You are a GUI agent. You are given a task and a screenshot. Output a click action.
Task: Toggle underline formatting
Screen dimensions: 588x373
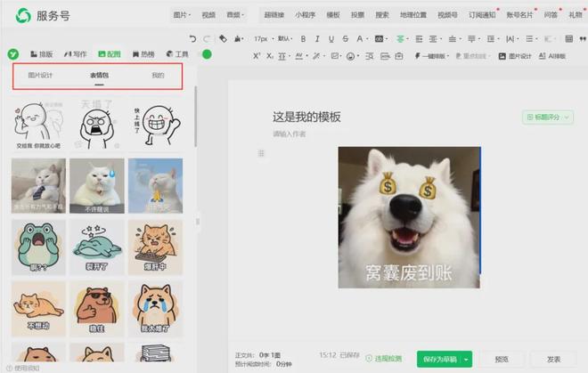tap(331, 38)
